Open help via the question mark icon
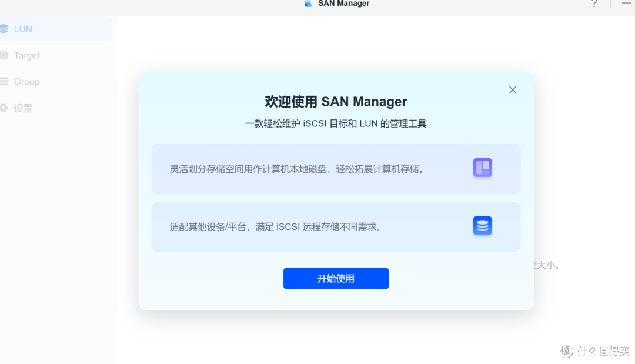This screenshot has height=364, width=635. (x=594, y=4)
